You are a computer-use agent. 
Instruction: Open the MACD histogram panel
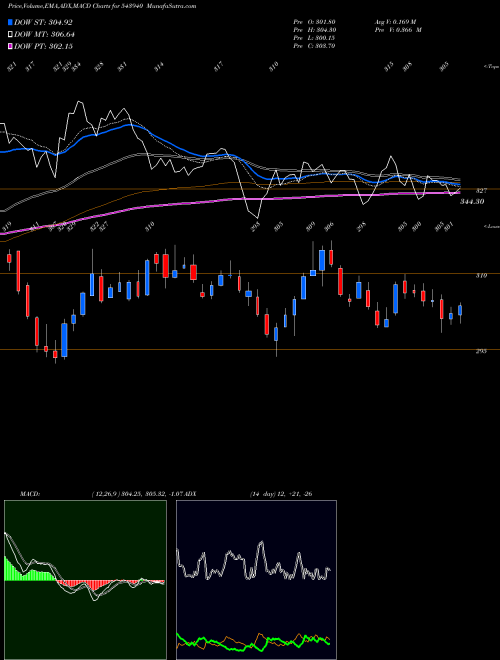pyautogui.click(x=85, y=580)
